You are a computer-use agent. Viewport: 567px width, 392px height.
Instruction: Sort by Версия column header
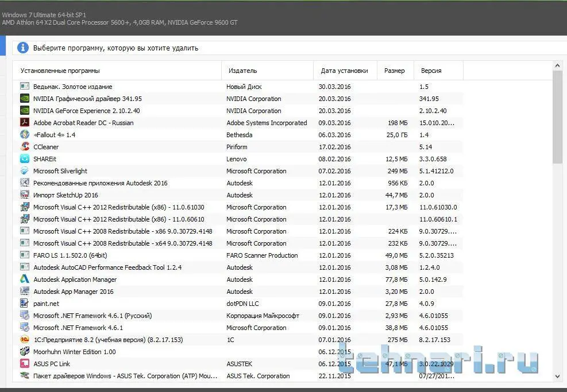click(x=438, y=71)
